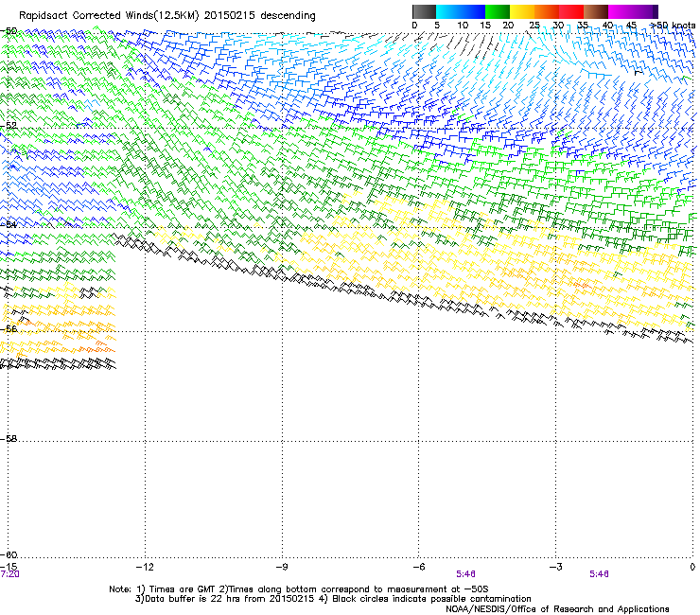Click the 'Times are GMT' note line
The height and width of the screenshot is (615, 700).
299,589
